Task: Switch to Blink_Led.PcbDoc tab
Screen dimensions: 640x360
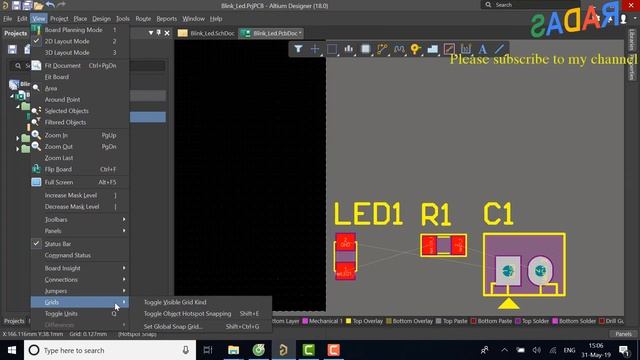Action: 271,33
